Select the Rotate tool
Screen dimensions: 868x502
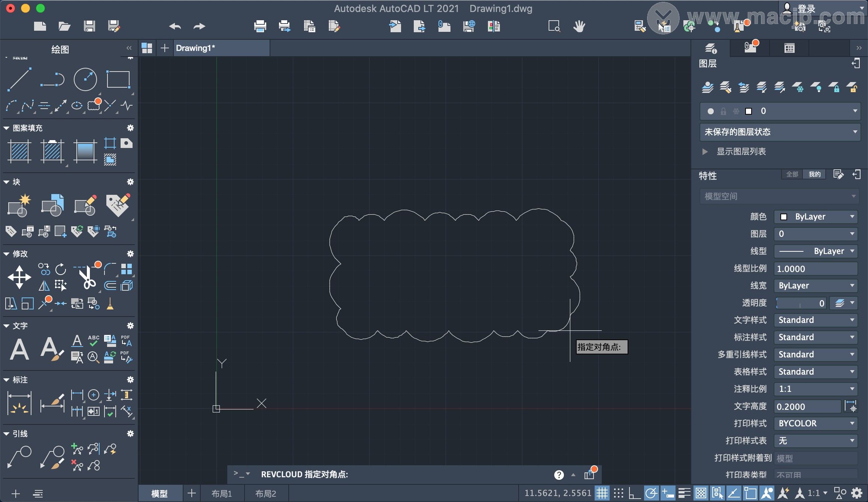pos(61,269)
